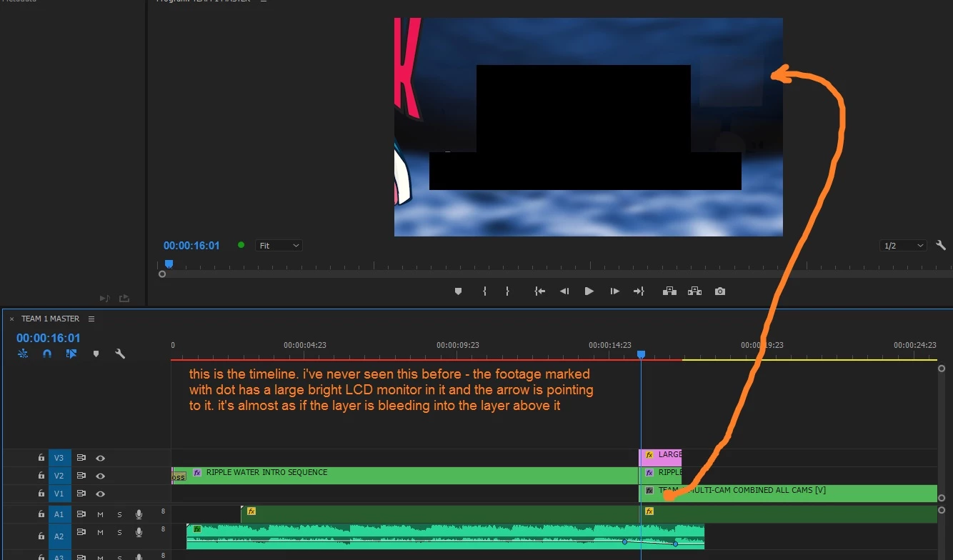Select the TEAM 1 MASTER timeline tab

tap(50, 319)
